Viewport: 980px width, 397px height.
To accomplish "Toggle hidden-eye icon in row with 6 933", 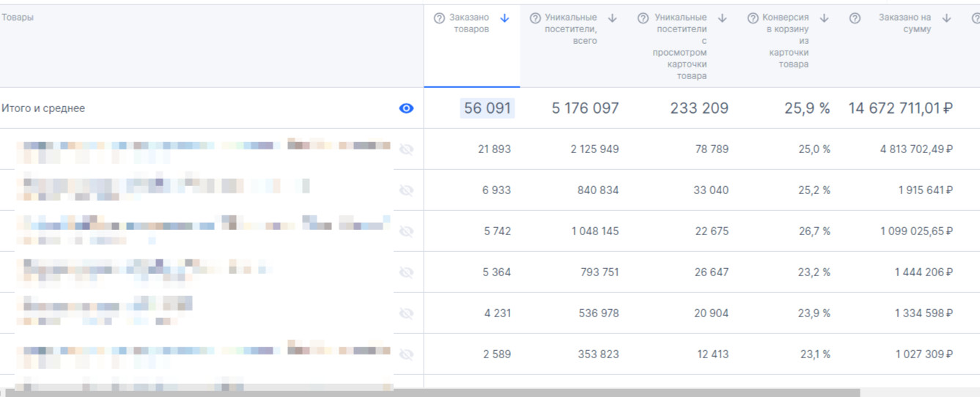I will coord(406,190).
